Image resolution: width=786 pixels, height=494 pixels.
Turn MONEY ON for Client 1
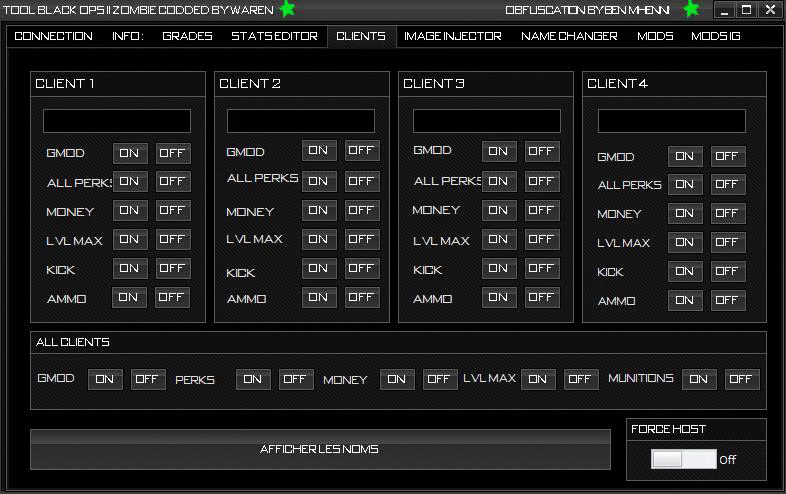(130, 210)
